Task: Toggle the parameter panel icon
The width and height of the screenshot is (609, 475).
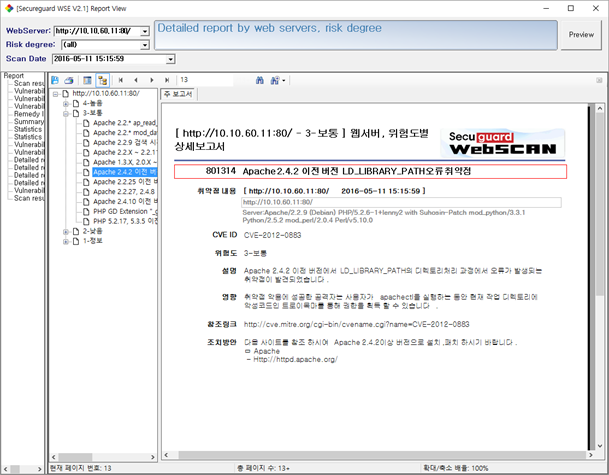Action: click(x=87, y=80)
